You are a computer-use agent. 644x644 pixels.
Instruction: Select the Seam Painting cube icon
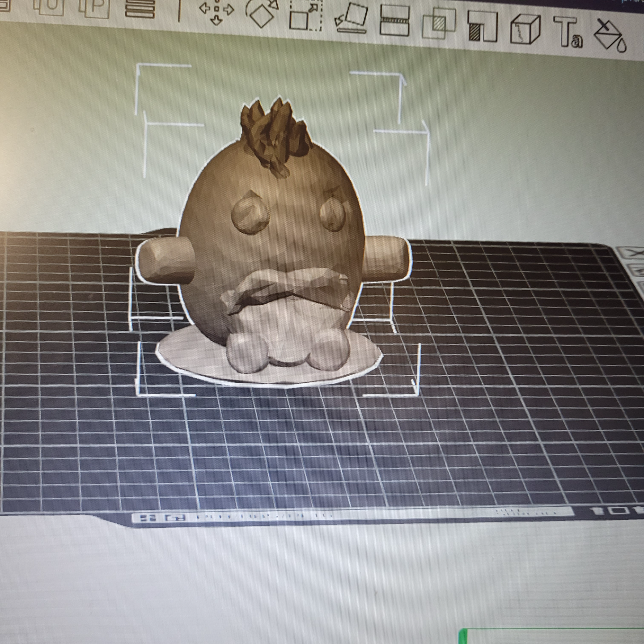[525, 30]
